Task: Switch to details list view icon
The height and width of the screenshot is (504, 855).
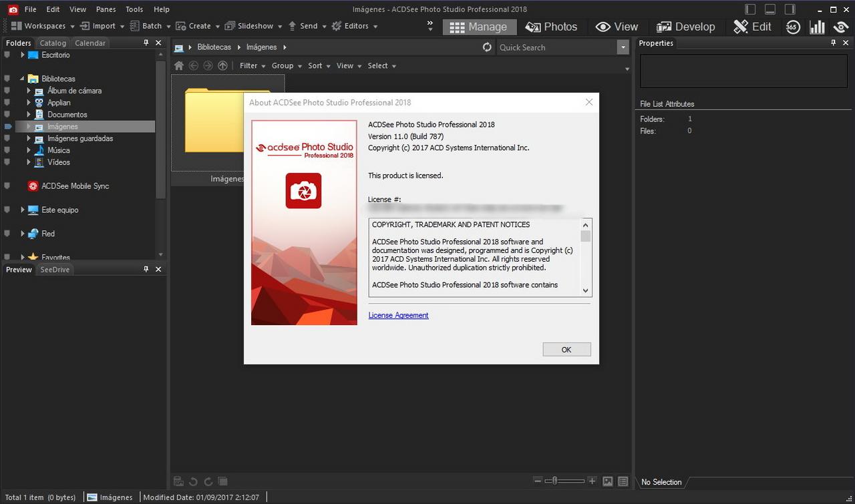Action: (623, 481)
